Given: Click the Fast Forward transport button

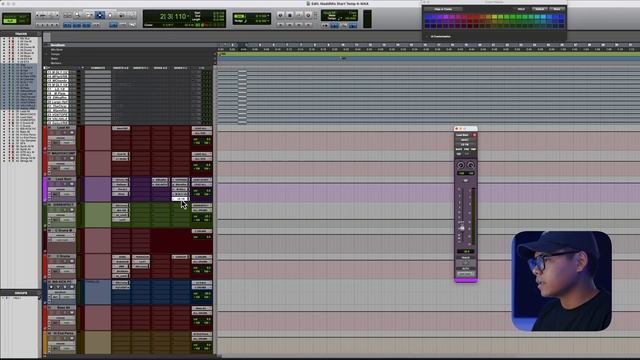Looking at the screenshot, I should point(299,25).
